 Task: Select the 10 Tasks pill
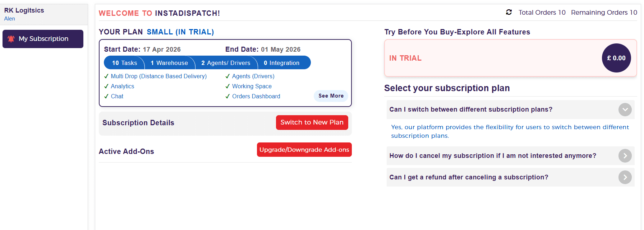(124, 63)
